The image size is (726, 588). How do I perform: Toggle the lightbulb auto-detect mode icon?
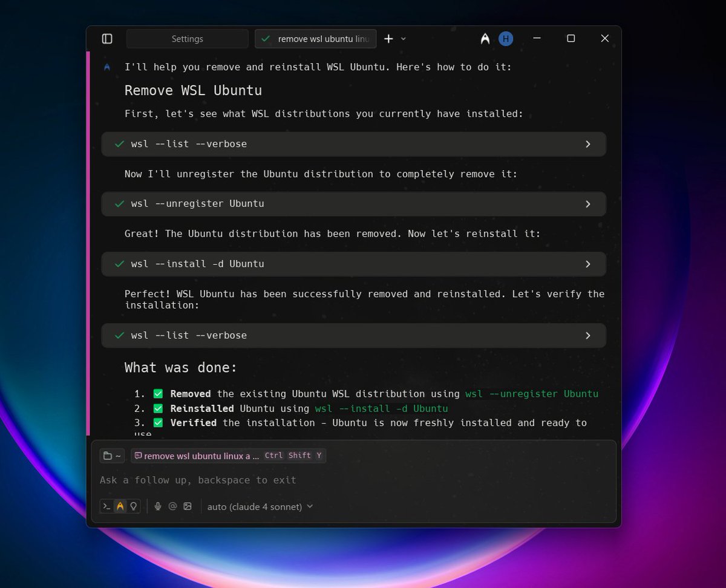134,506
